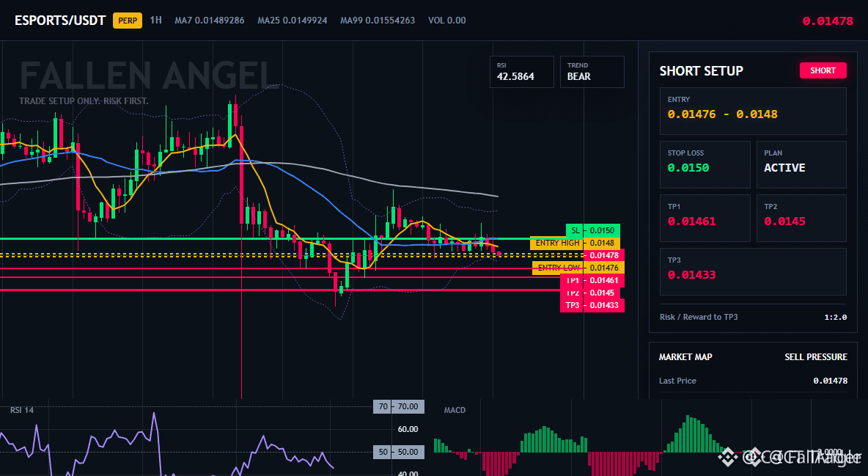
Task: Choose the 1H timeframe label
Action: click(x=156, y=20)
